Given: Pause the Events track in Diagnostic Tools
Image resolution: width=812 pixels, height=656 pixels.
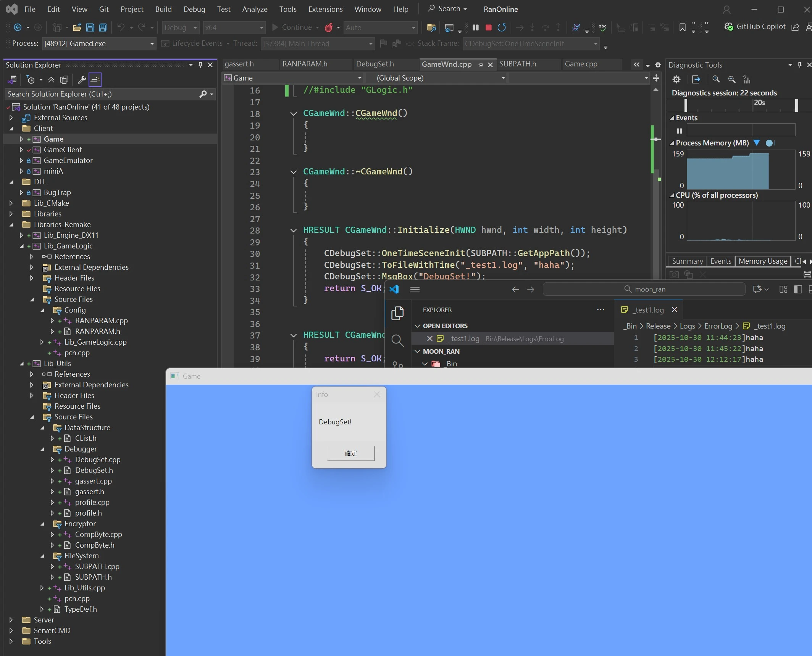Looking at the screenshot, I should pyautogui.click(x=680, y=131).
